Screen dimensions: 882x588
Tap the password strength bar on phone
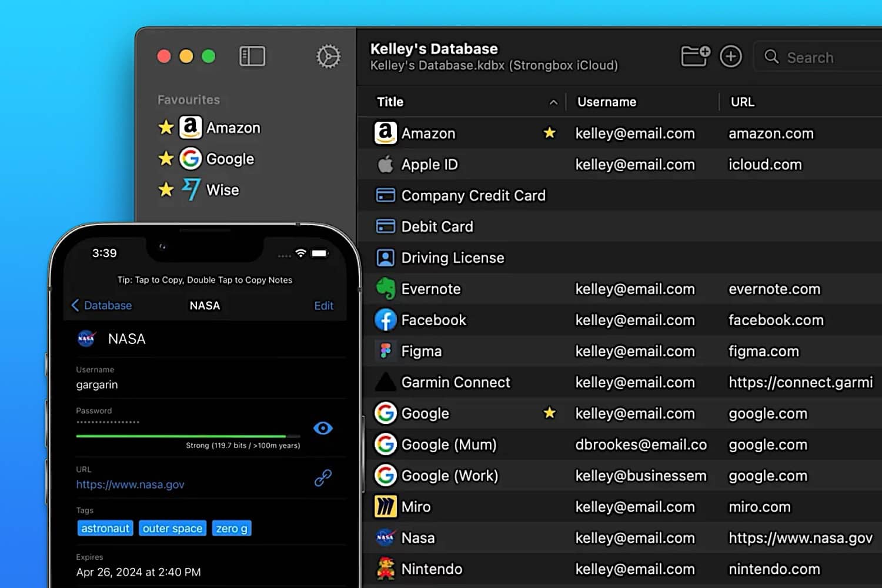pos(188,436)
